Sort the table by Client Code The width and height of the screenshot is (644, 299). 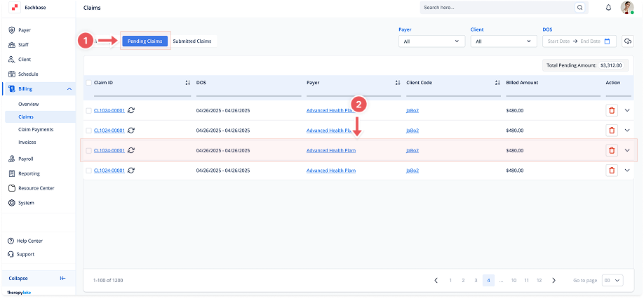click(498, 83)
